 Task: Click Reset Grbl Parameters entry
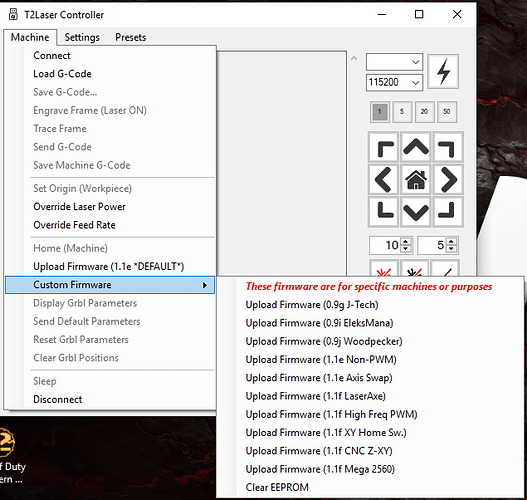pos(110,339)
